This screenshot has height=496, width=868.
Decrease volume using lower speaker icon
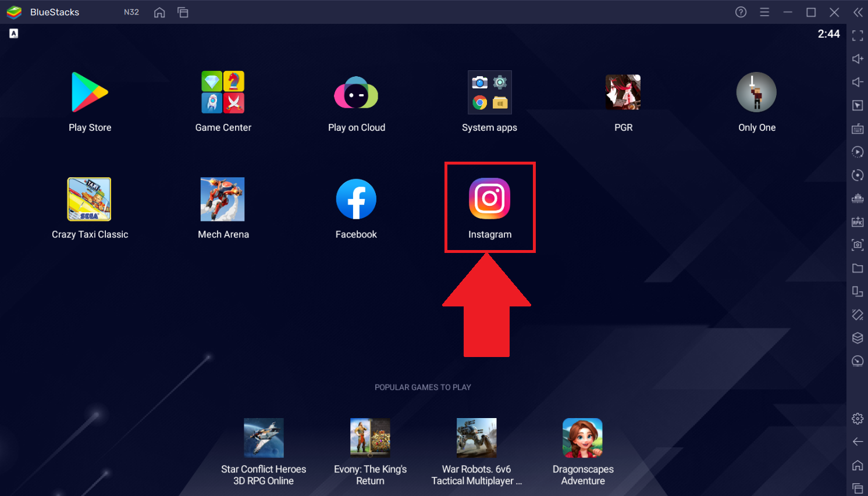pyautogui.click(x=858, y=82)
